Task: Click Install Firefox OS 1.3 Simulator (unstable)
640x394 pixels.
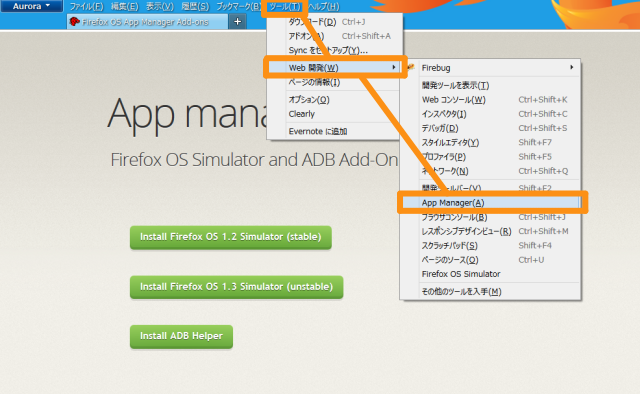Action: [x=236, y=287]
